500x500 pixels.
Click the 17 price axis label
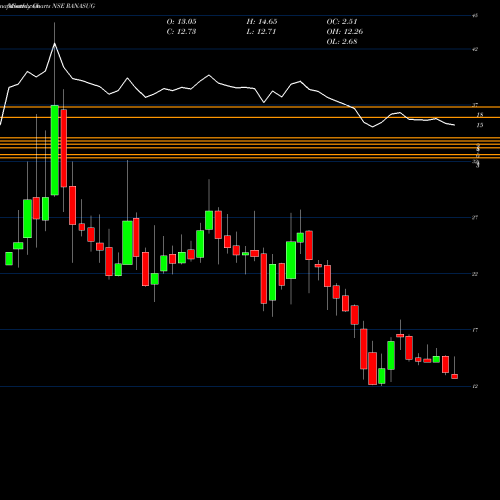(x=475, y=330)
